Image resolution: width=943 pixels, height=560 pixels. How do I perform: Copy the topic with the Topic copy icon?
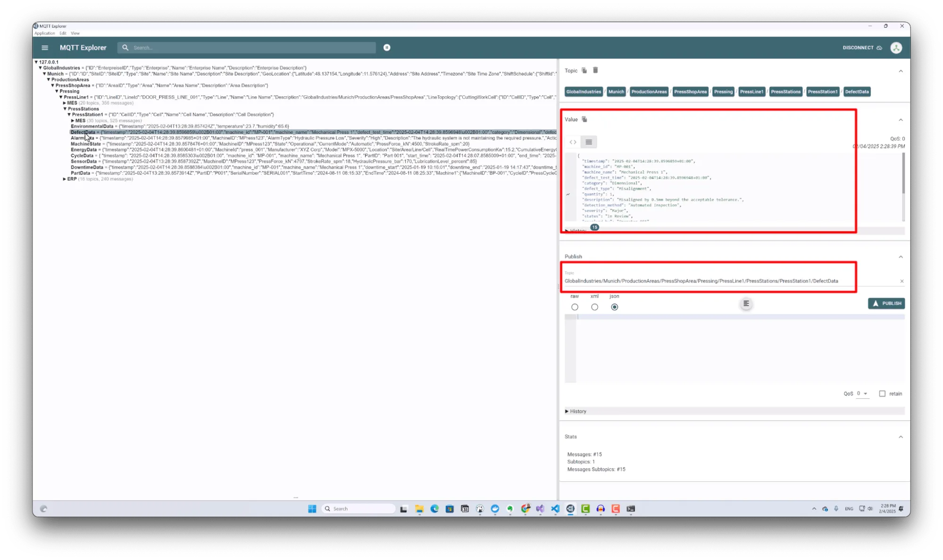584,70
